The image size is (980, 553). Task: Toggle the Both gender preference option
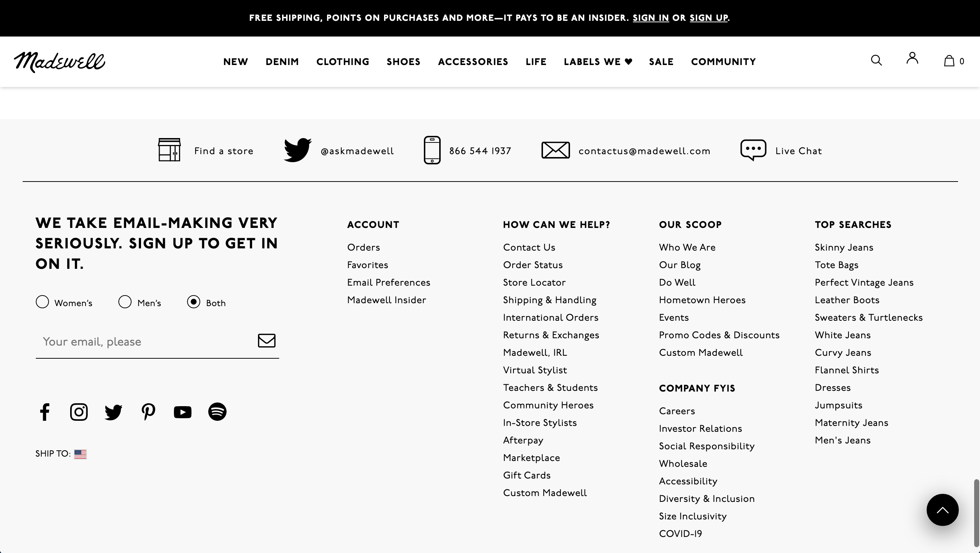tap(193, 302)
